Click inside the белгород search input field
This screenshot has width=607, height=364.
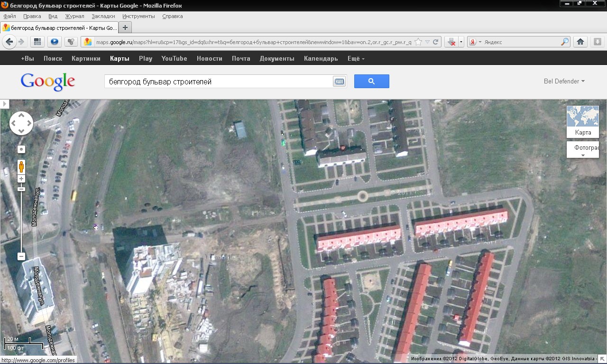pos(213,81)
